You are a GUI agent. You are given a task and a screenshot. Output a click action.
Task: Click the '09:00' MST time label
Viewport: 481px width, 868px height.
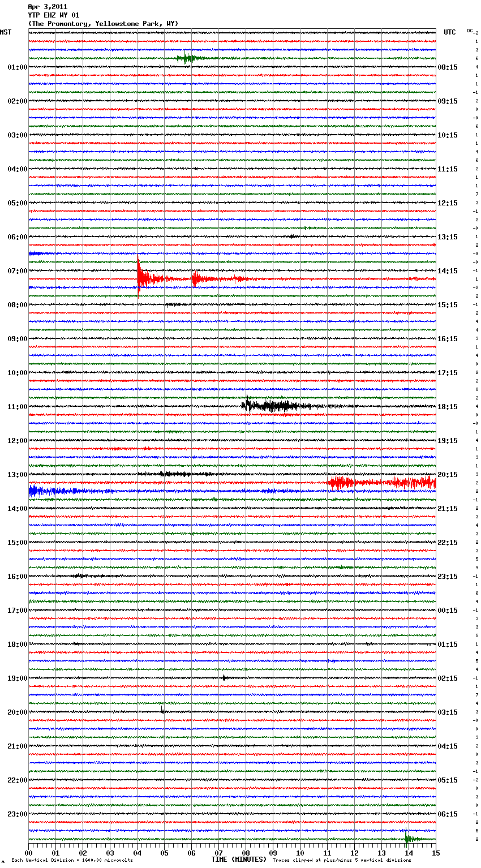(x=18, y=339)
